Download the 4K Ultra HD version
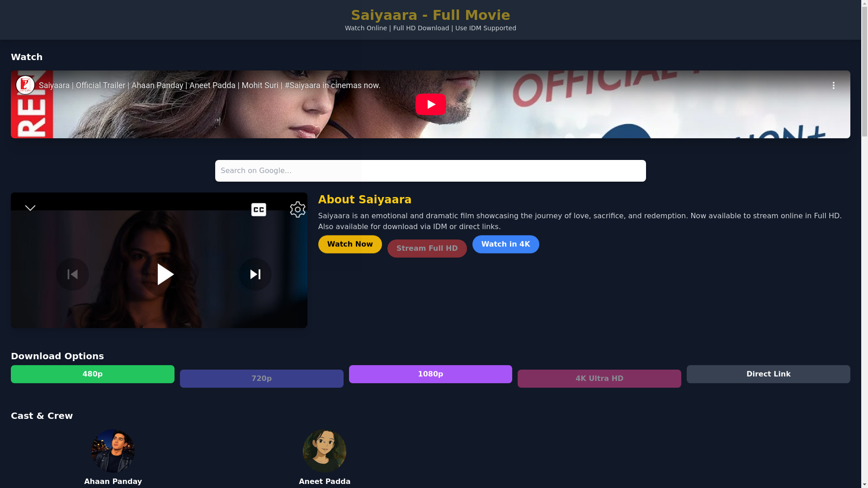Image resolution: width=868 pixels, height=488 pixels. [x=599, y=379]
